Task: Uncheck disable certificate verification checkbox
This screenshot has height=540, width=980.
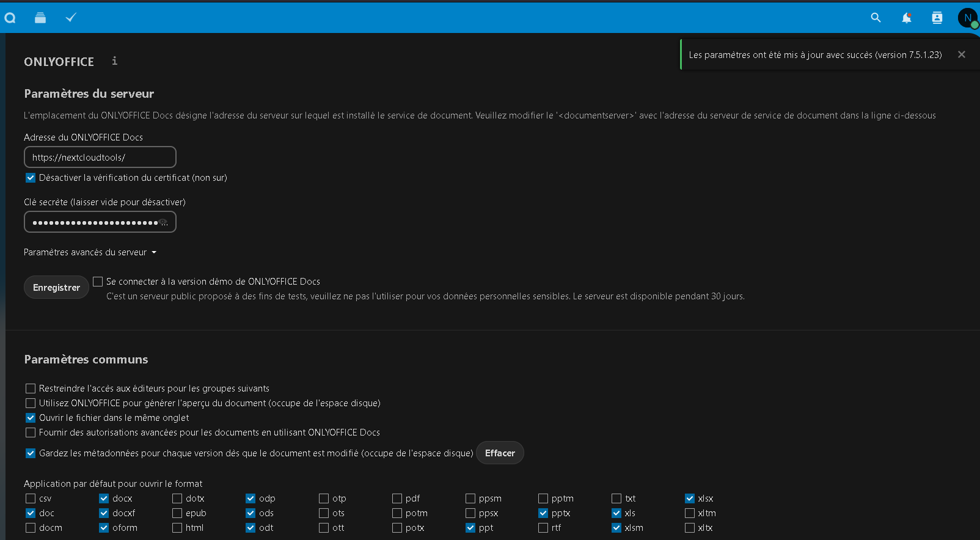Action: [31, 178]
